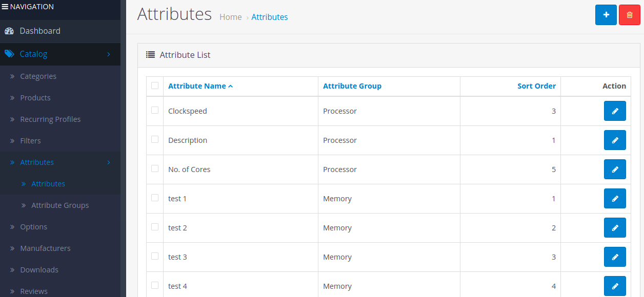Click the Dashboard icon in the sidebar
Screen dimensions: 644x297
9,31
